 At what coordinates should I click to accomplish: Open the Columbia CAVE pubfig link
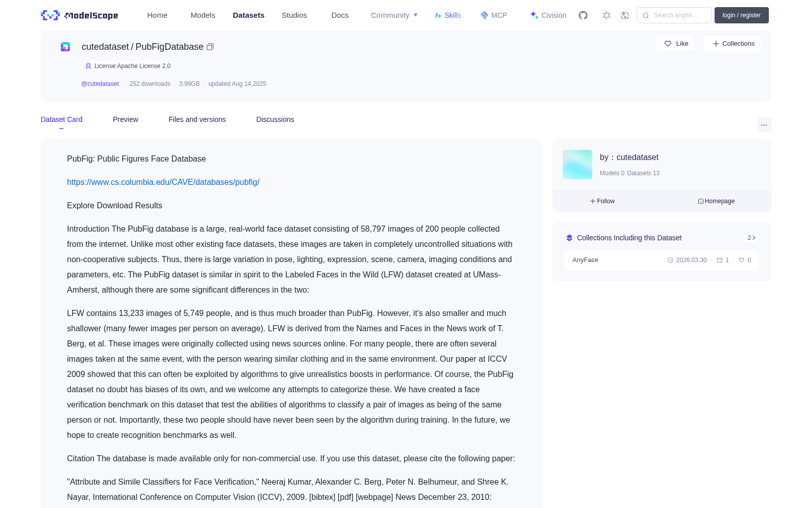coord(163,182)
